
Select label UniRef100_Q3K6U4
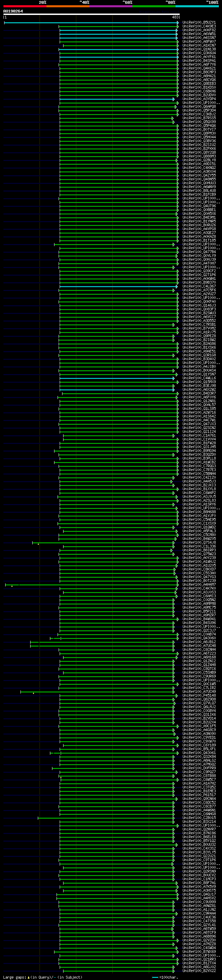[x=199, y=53]
